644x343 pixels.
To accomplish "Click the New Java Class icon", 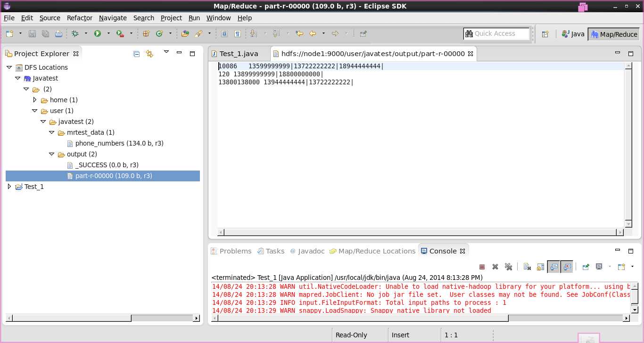I will pyautogui.click(x=159, y=33).
